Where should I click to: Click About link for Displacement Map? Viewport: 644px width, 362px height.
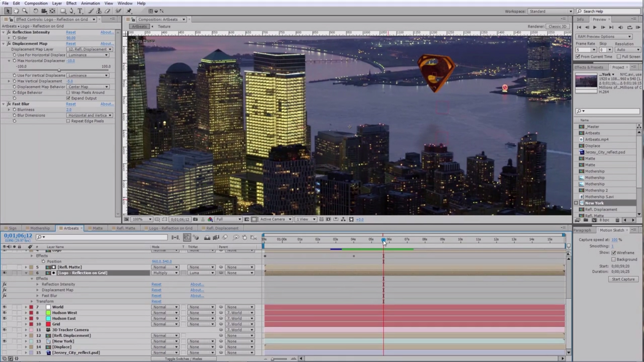point(107,44)
